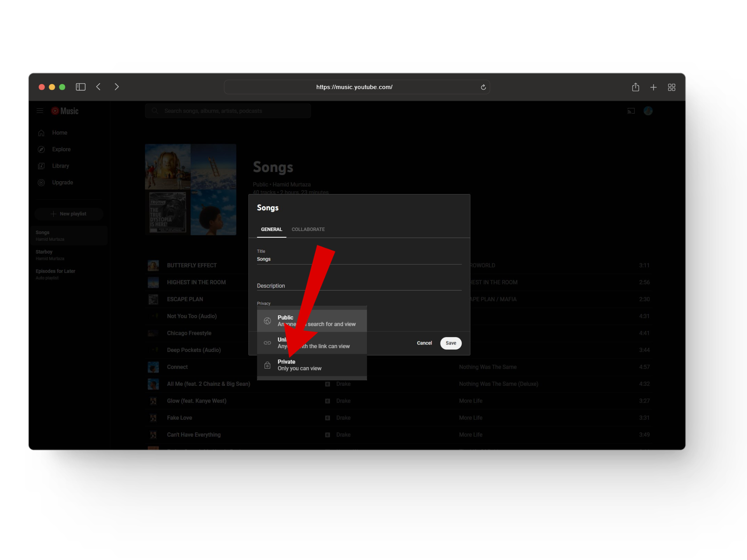
Task: Reload the page with refresh icon
Action: point(483,87)
